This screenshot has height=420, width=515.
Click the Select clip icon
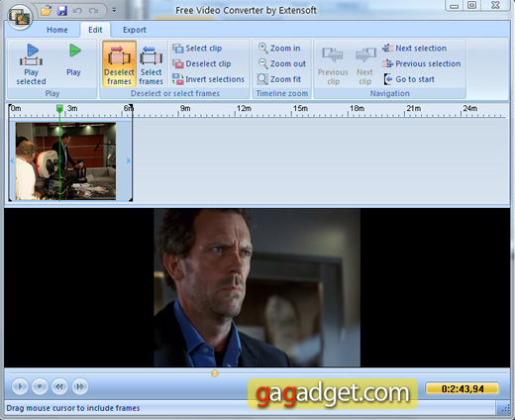(178, 49)
